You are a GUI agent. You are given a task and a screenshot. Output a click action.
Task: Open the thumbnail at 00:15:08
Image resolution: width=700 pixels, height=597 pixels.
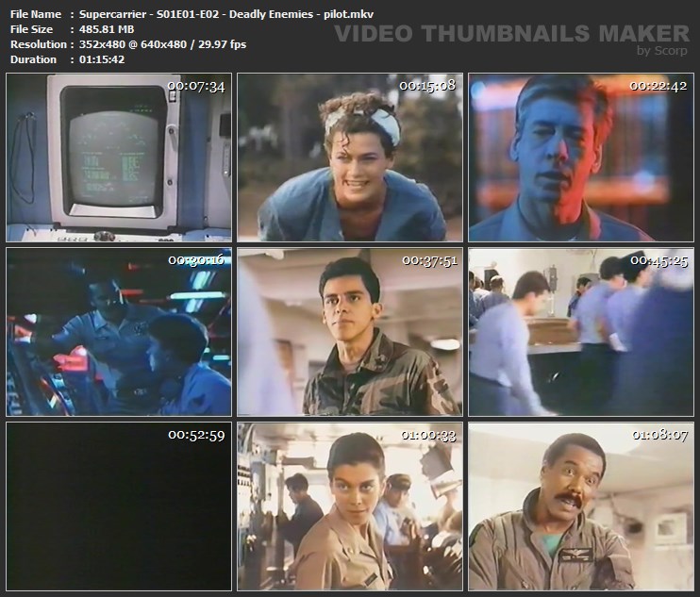point(350,158)
